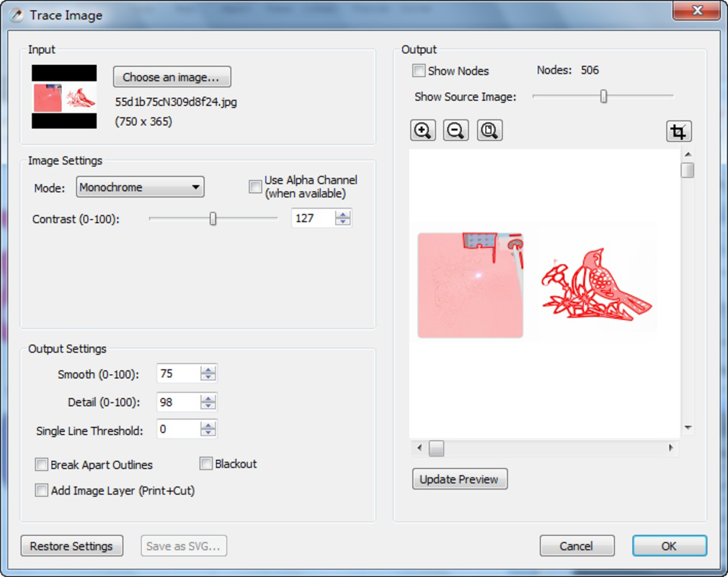This screenshot has width=728, height=577.
Task: Click the Contrast slider handle
Action: 213,219
